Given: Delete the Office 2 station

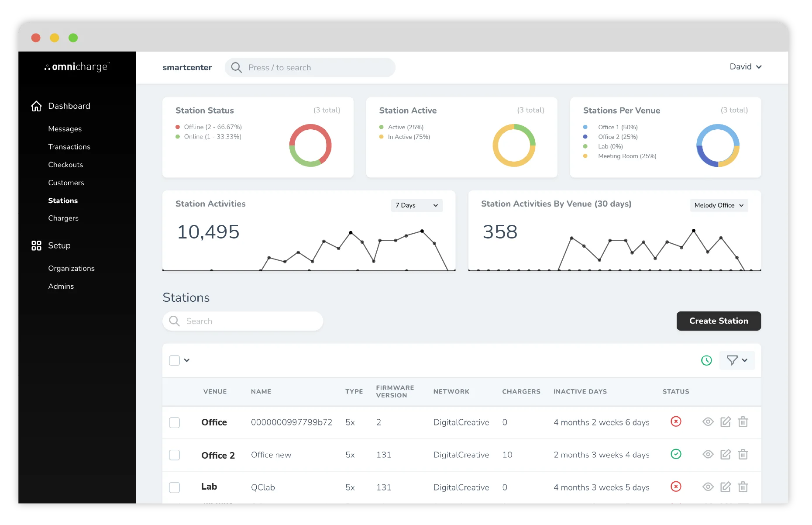Looking at the screenshot, I should [x=743, y=455].
